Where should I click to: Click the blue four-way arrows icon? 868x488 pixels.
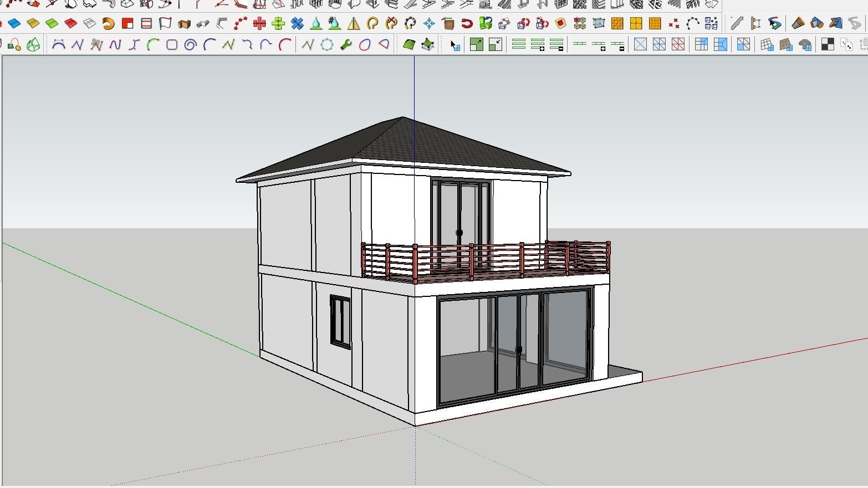(x=429, y=23)
